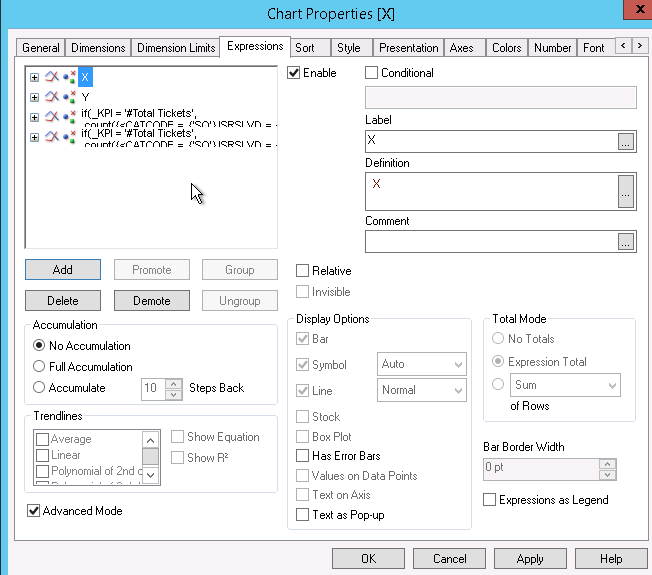This screenshot has height=575, width=652.
Task: Switch to the Dimensions tab
Action: pyautogui.click(x=98, y=48)
